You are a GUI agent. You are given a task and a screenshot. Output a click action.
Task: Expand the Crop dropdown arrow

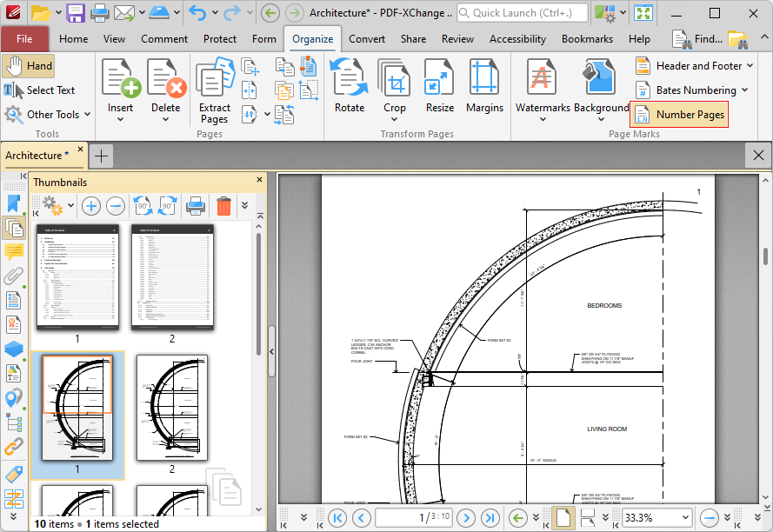pos(395,119)
